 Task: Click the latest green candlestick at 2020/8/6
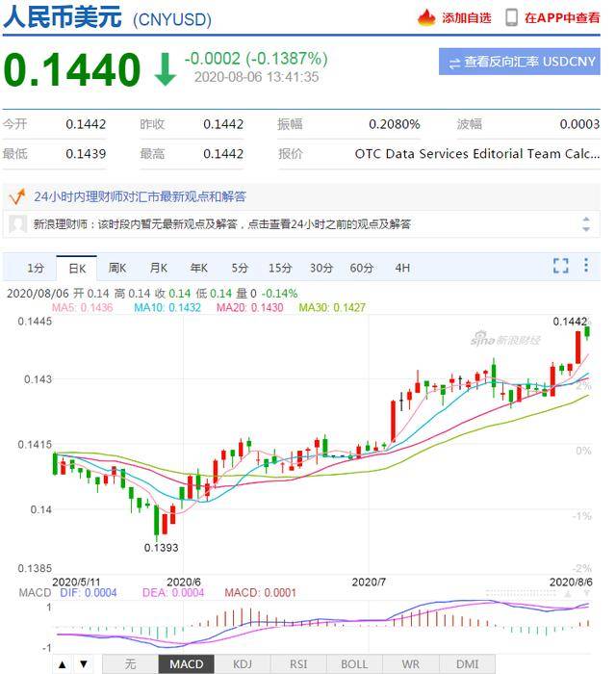point(587,331)
